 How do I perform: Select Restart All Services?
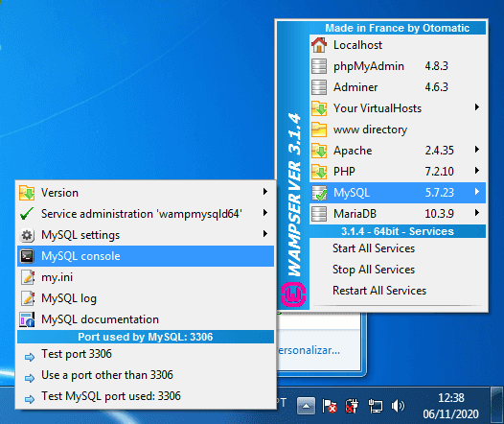pyautogui.click(x=398, y=291)
